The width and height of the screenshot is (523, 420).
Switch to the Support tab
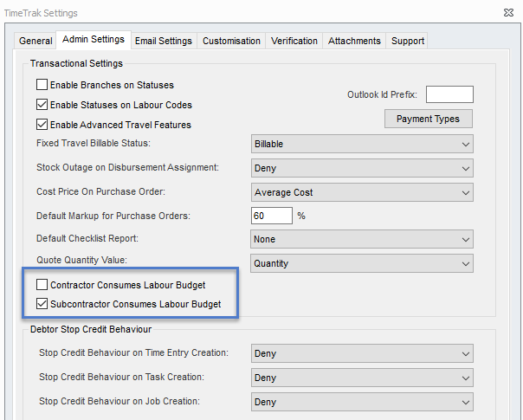click(x=407, y=41)
